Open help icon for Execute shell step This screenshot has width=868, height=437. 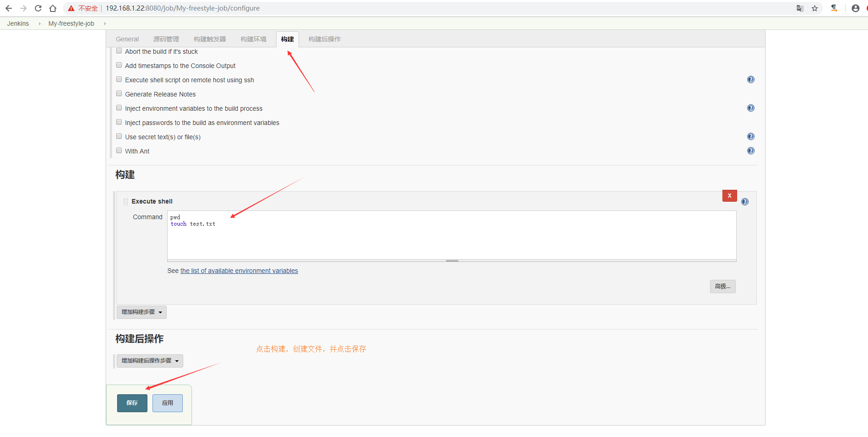click(x=745, y=202)
